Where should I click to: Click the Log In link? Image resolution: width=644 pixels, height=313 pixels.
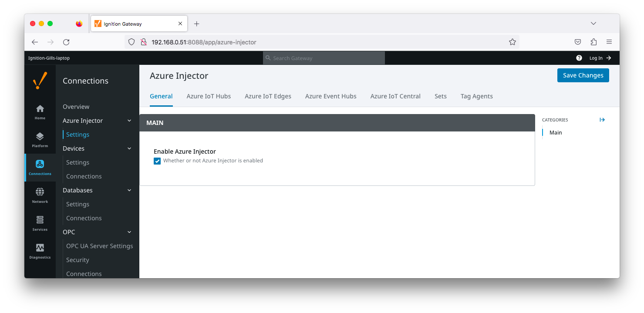600,58
